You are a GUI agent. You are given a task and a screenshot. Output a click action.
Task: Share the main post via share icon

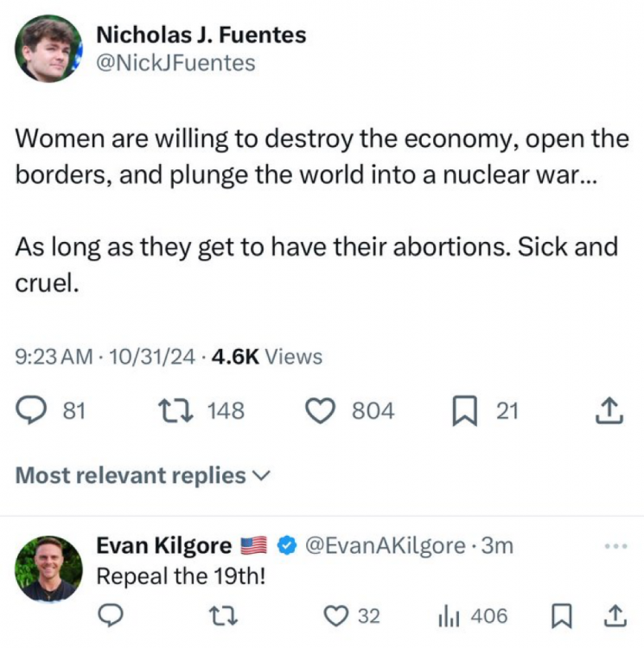pyautogui.click(x=609, y=411)
